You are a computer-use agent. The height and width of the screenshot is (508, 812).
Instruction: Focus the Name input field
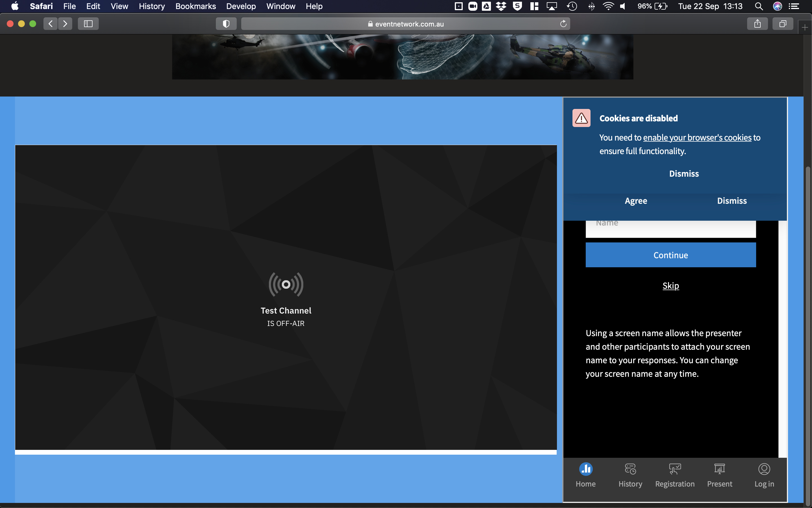pos(671,229)
